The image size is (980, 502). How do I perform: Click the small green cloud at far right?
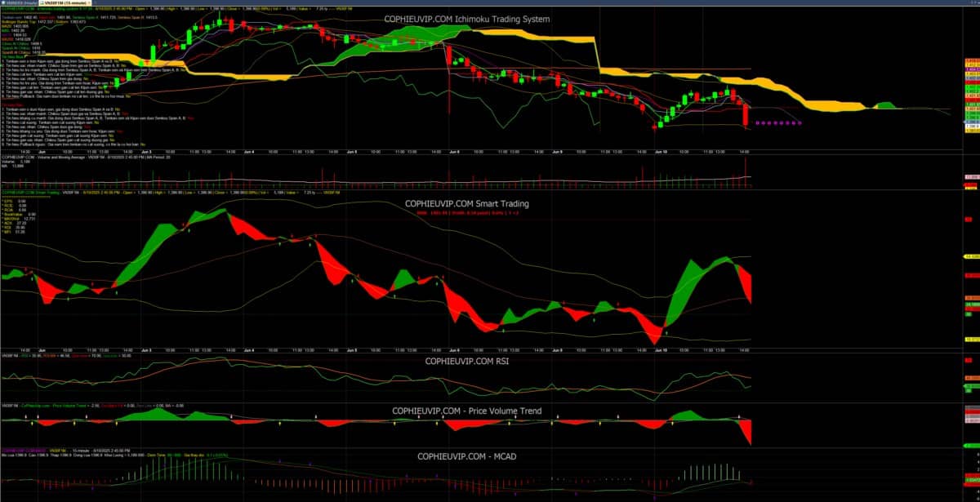point(884,105)
